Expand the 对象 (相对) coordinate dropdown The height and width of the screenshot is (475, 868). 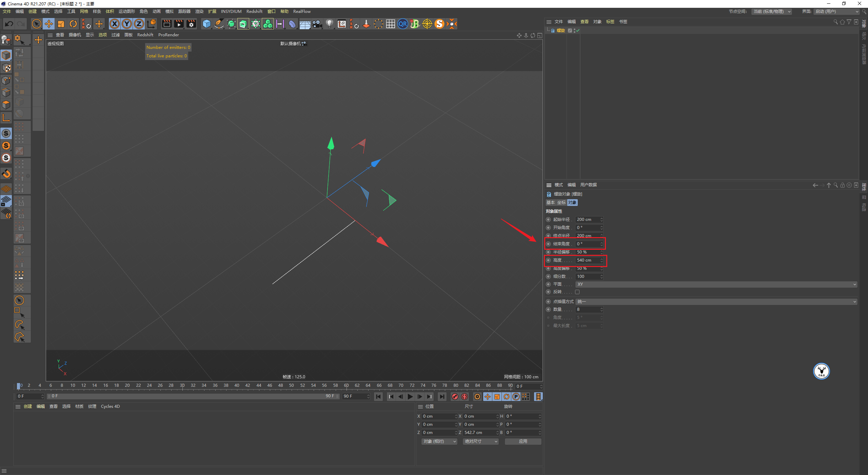439,441
